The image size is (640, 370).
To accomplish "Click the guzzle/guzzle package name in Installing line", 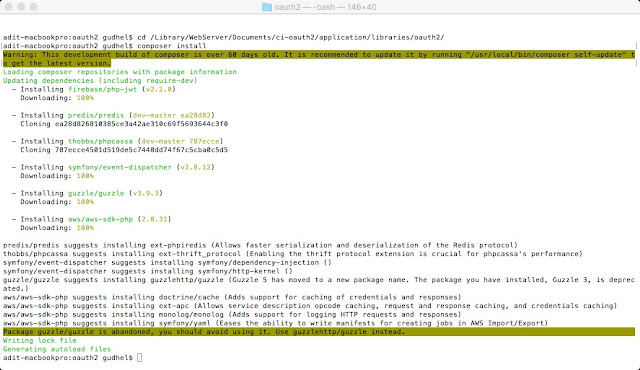I will (x=96, y=193).
